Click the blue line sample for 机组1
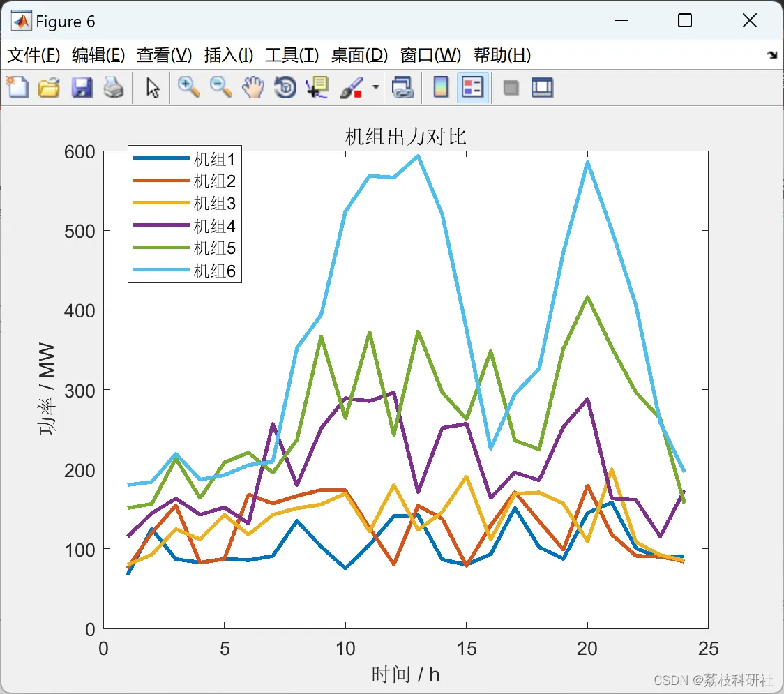The width and height of the screenshot is (784, 694). 161,158
